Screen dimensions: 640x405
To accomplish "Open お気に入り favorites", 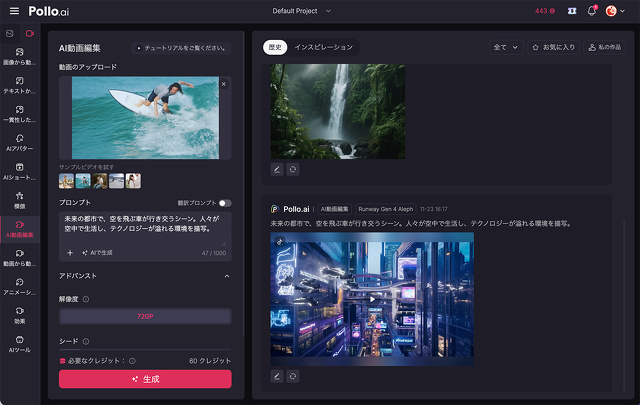I will tap(553, 47).
